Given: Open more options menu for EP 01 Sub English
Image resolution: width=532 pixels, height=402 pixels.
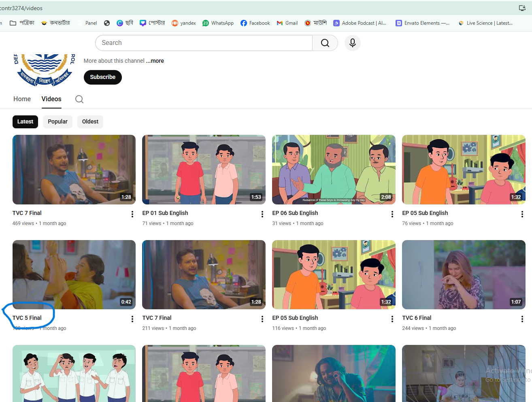Looking at the screenshot, I should coord(262,214).
